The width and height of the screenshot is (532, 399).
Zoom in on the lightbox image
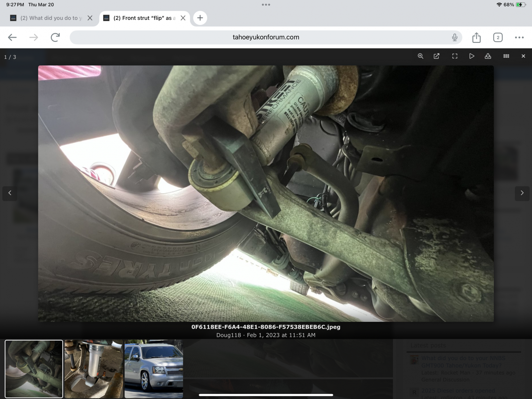pos(420,56)
